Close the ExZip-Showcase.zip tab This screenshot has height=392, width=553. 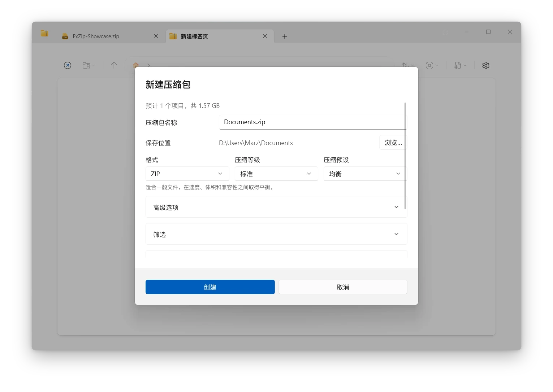[156, 36]
